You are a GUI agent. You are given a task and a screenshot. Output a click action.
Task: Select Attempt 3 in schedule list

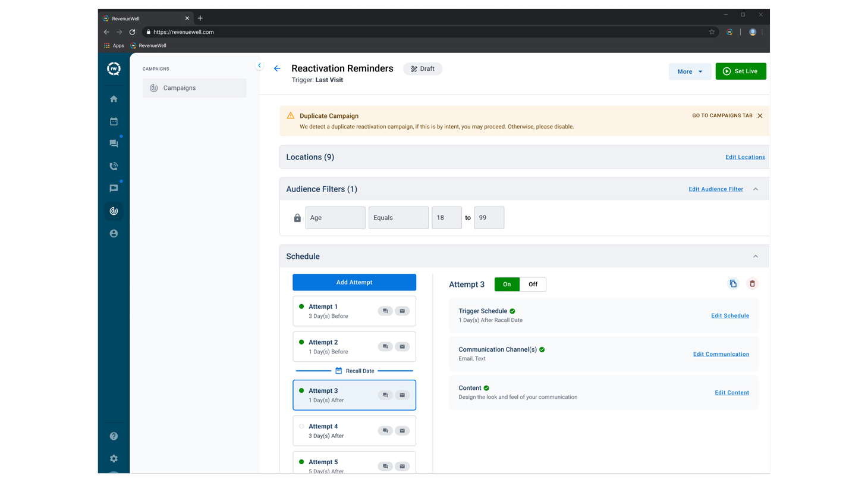354,395
